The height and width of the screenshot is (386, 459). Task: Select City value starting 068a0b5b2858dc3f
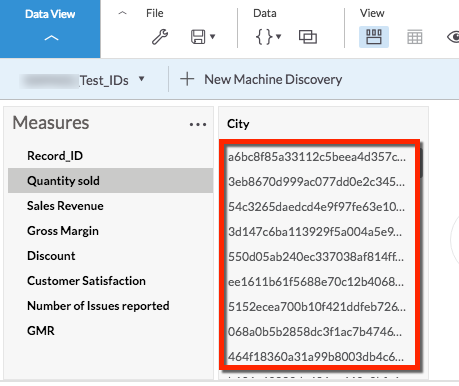tap(315, 332)
